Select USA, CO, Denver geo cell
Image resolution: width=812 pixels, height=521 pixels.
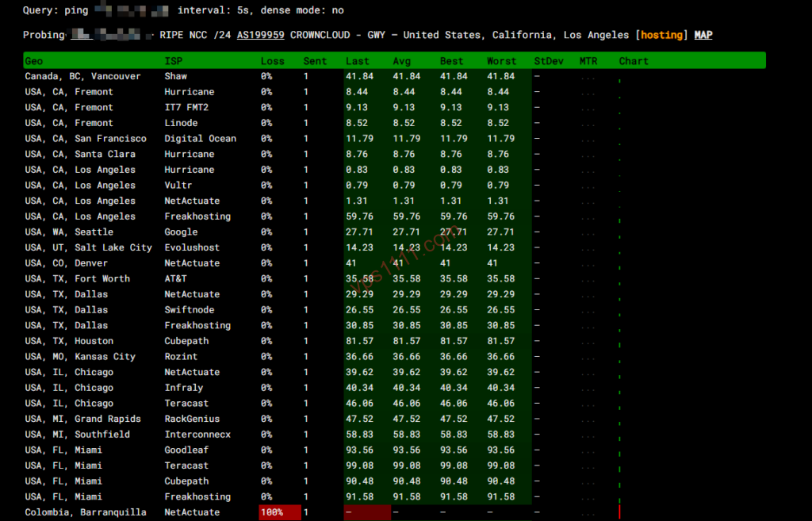[x=67, y=262]
